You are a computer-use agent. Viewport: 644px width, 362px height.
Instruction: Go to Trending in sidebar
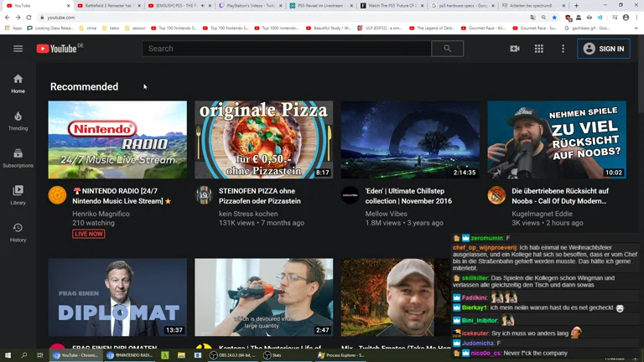(18, 121)
